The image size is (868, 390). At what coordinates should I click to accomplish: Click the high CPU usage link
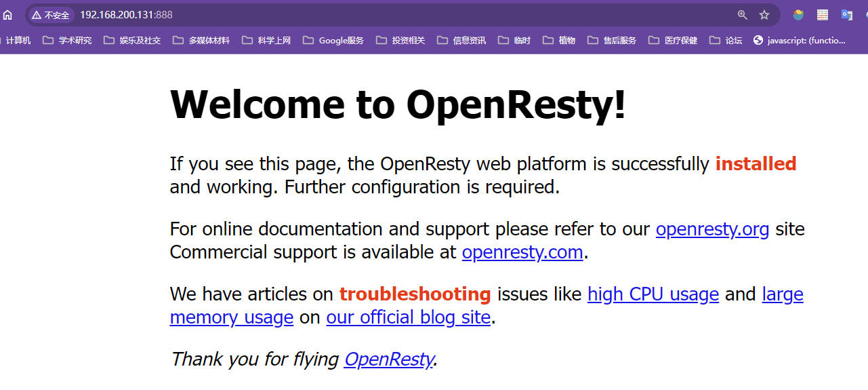pos(653,294)
